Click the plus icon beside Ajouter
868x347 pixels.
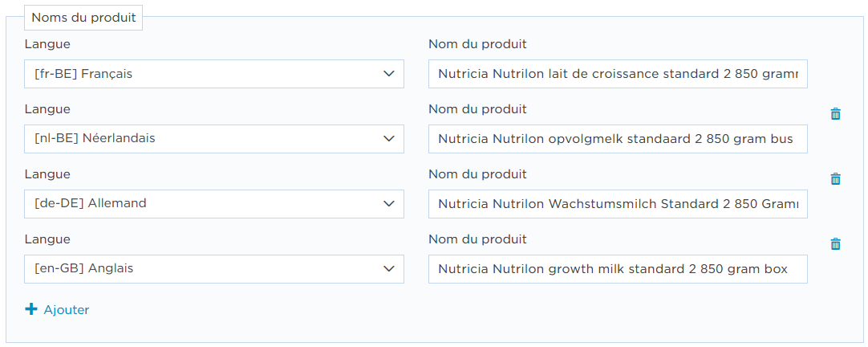(x=31, y=309)
